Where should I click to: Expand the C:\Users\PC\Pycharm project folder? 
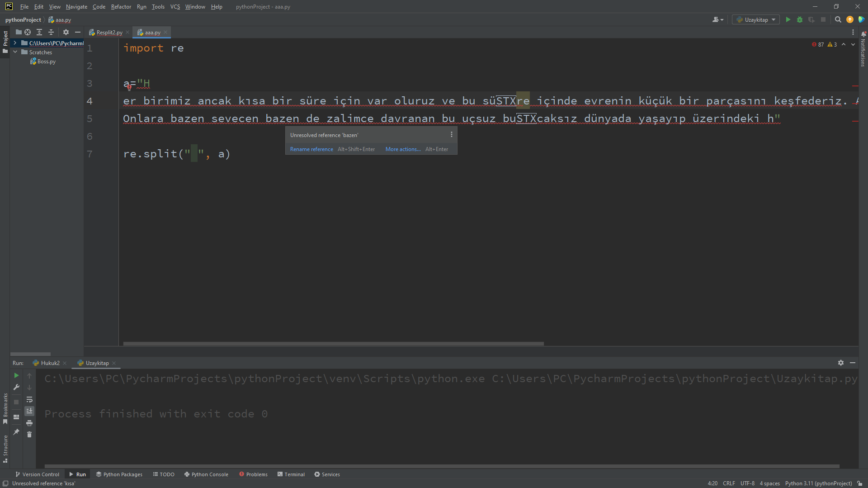tap(15, 43)
